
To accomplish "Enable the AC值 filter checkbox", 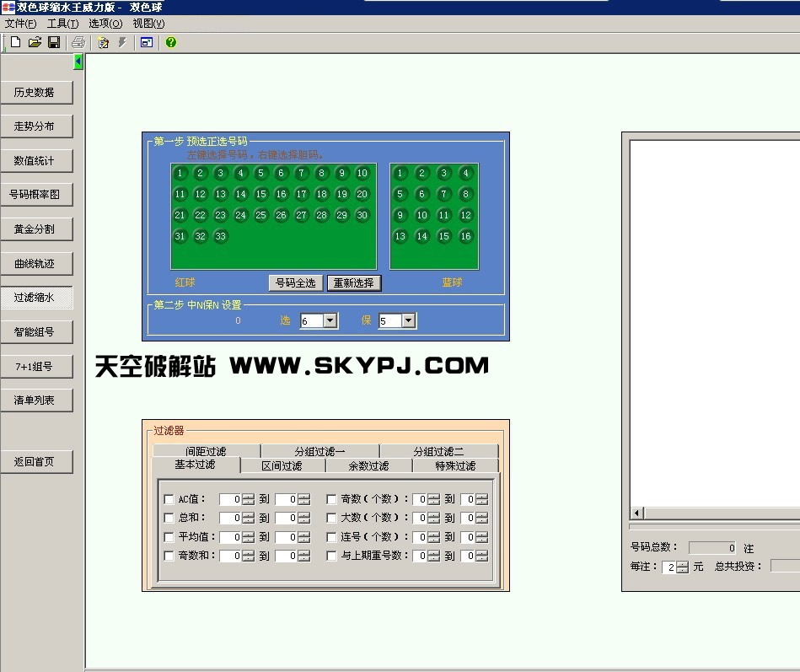I will tap(169, 499).
